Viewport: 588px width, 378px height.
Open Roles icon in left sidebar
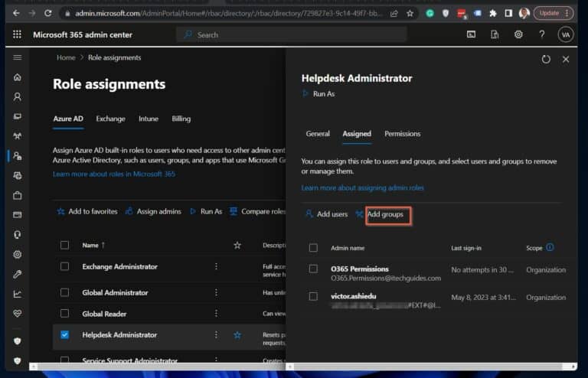click(18, 156)
